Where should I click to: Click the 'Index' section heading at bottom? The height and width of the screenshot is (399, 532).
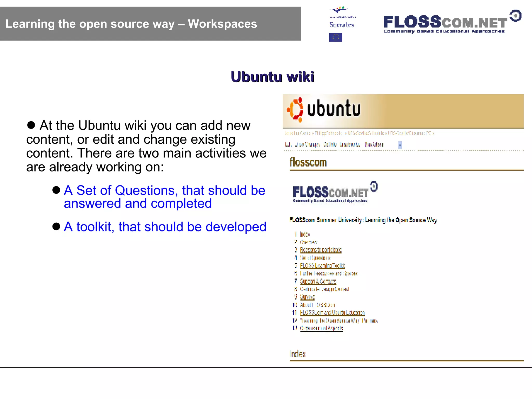click(297, 354)
